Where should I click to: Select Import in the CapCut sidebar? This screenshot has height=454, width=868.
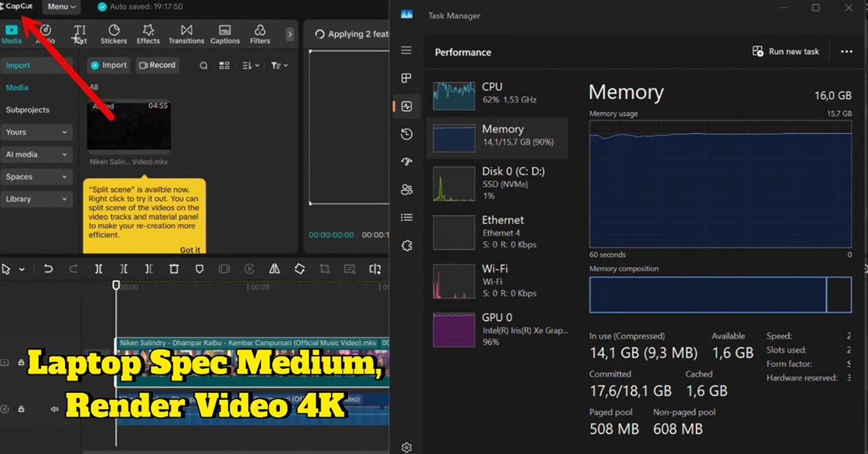[36, 65]
